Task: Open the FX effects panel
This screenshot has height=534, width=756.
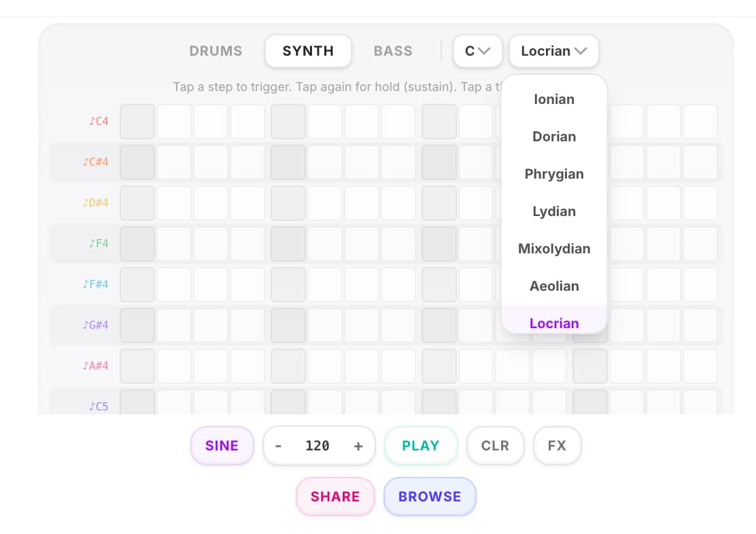Action: tap(557, 446)
